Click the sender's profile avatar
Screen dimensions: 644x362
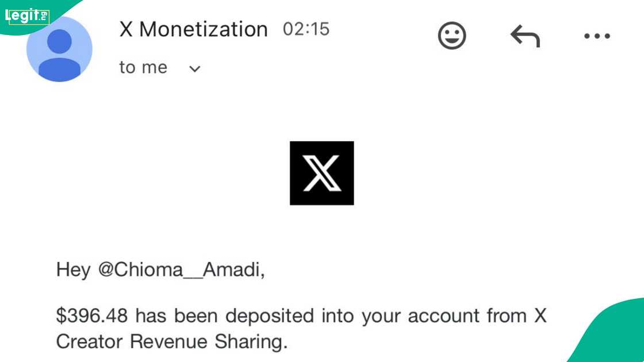tap(59, 49)
